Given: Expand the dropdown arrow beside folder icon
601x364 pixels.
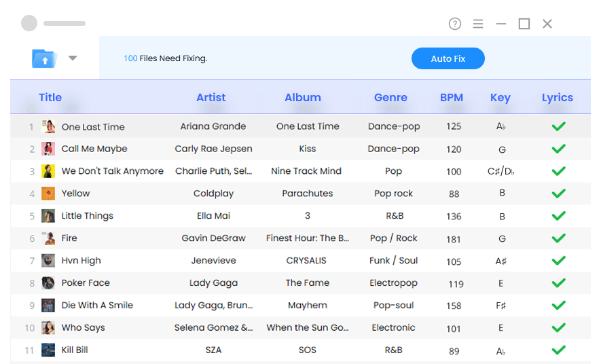Looking at the screenshot, I should 73,58.
